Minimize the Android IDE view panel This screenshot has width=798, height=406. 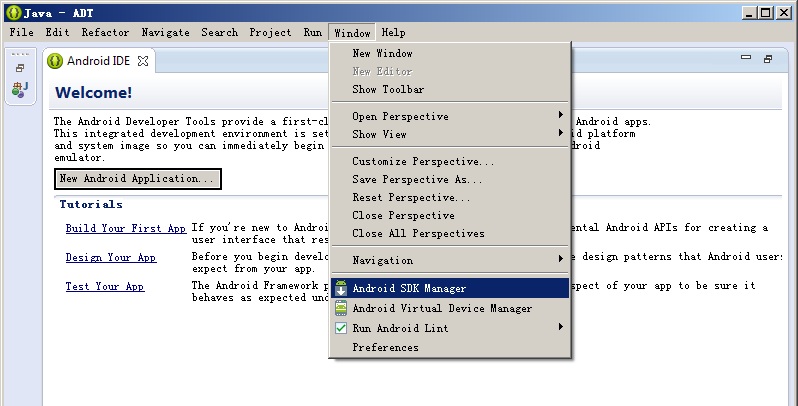click(x=746, y=58)
